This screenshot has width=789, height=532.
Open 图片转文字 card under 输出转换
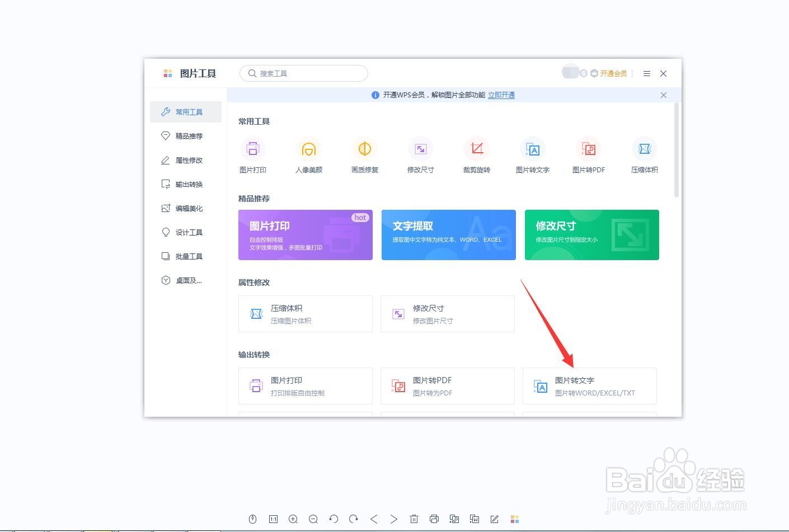(590, 386)
